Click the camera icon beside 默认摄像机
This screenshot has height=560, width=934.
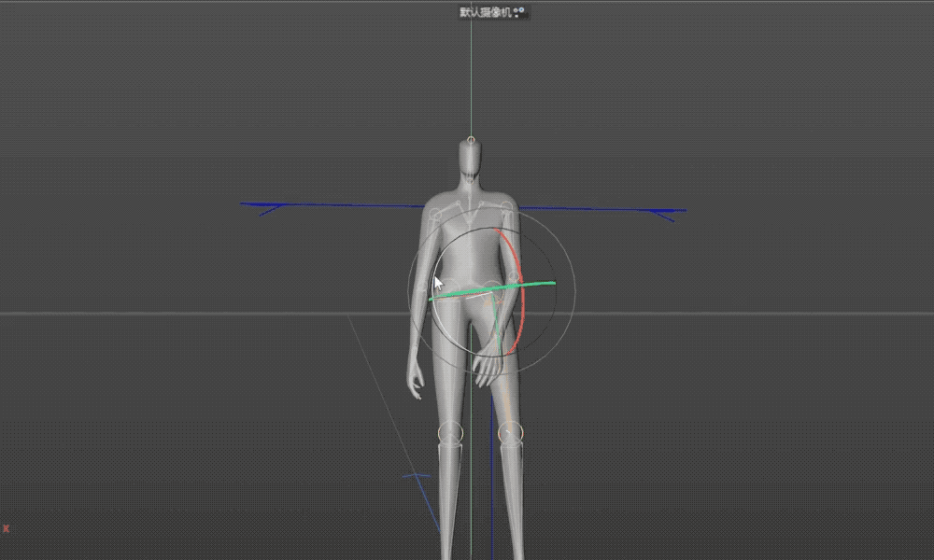tap(520, 13)
